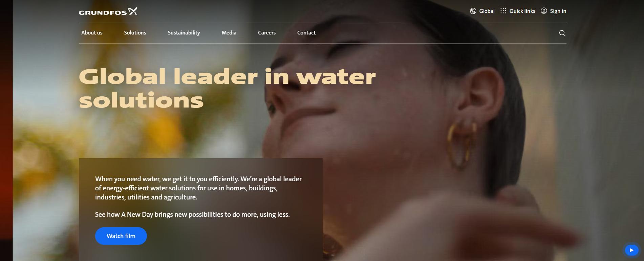Expand the Sustainability menu
This screenshot has height=261, width=644.
coord(184,33)
